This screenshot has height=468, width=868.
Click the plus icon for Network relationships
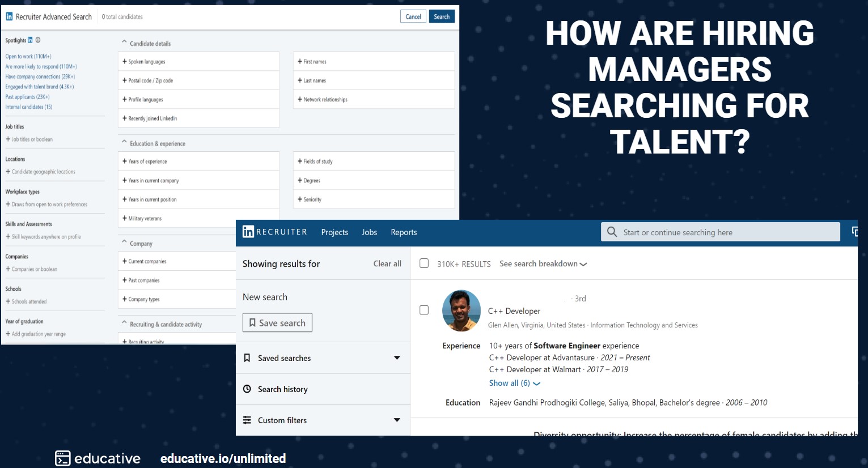click(x=300, y=99)
